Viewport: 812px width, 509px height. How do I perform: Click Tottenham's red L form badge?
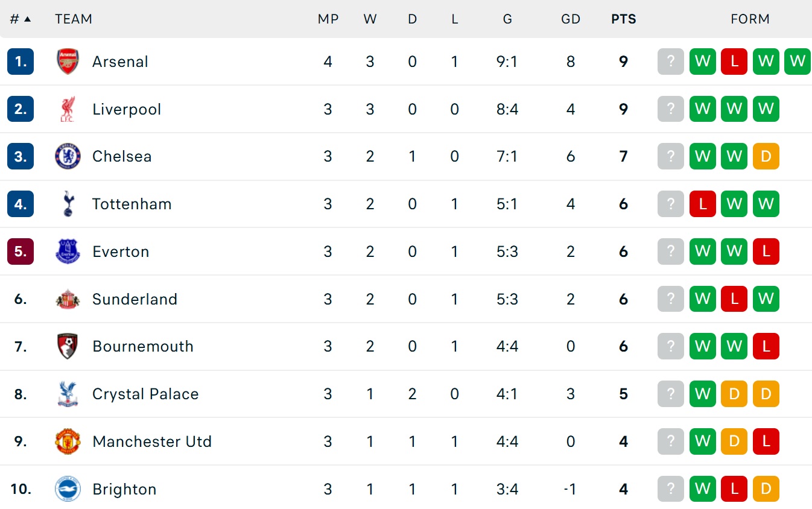703,204
